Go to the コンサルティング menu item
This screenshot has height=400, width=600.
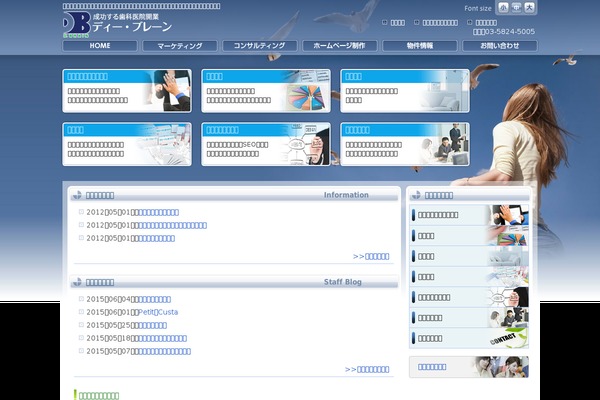(x=260, y=46)
